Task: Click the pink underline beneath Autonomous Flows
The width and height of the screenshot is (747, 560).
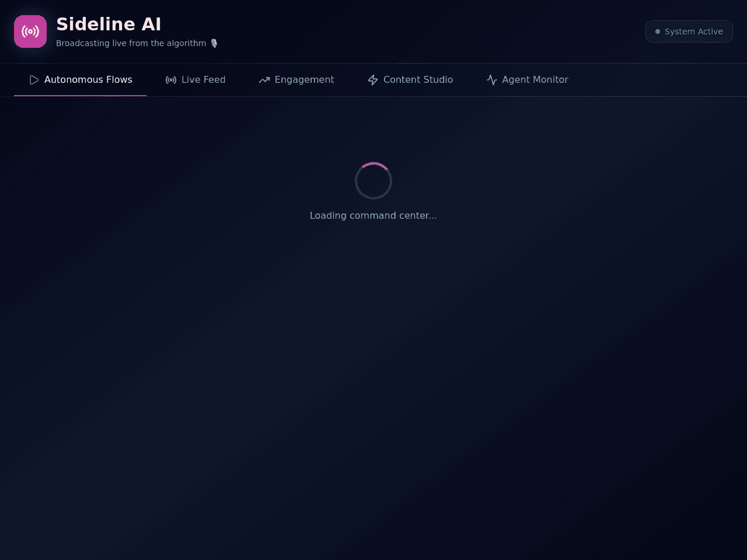Action: (x=80, y=96)
